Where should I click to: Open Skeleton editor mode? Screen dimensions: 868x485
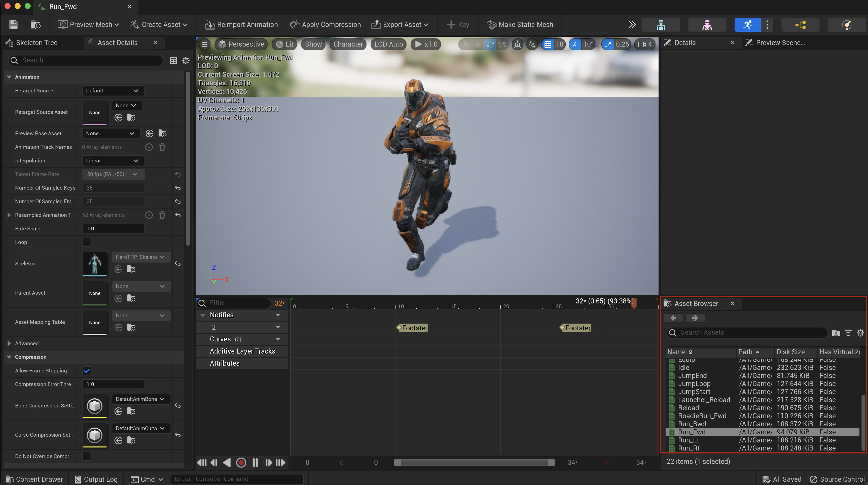[x=661, y=25]
